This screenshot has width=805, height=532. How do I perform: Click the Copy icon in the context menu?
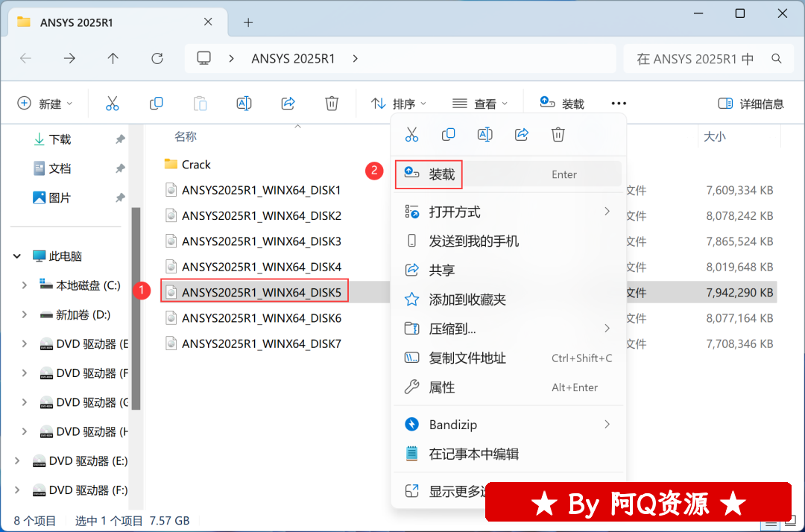tap(448, 134)
